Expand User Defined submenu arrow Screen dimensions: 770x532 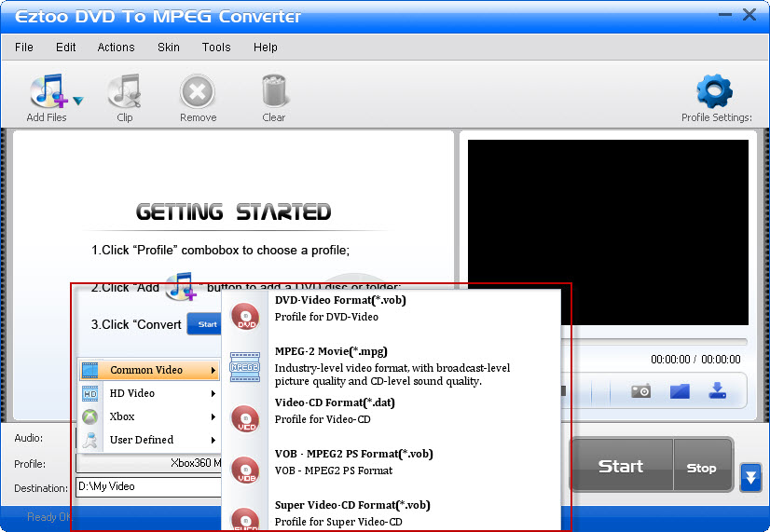[213, 440]
